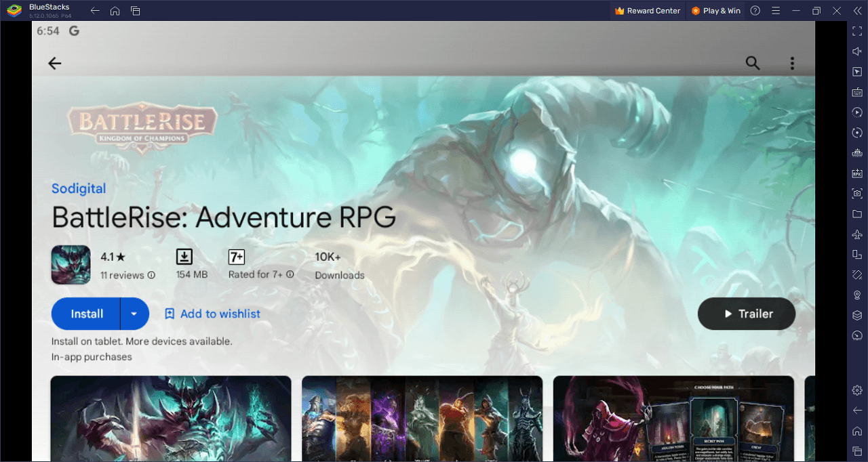868x462 pixels.
Task: Click the BattleRise app icon
Action: (x=71, y=264)
